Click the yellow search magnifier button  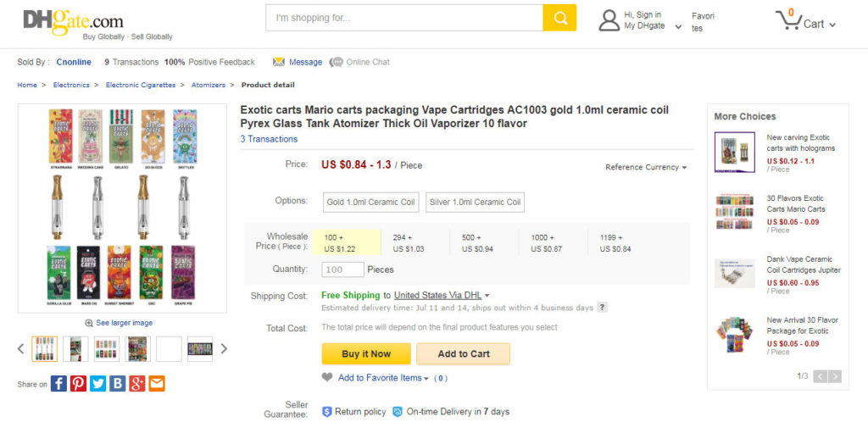[x=559, y=19]
